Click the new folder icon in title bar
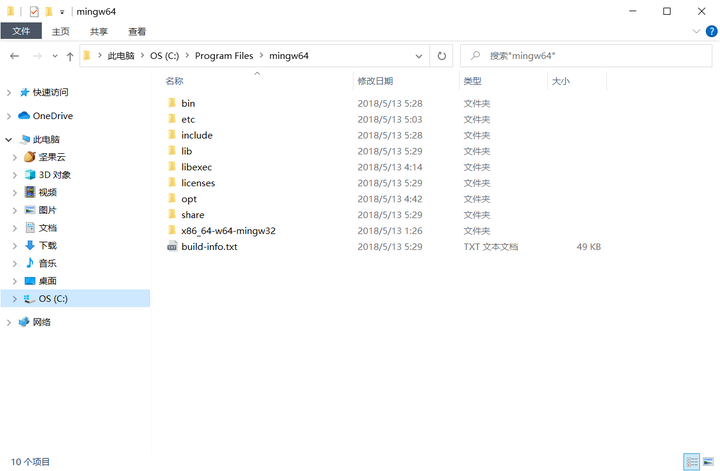720x471 pixels. point(49,11)
